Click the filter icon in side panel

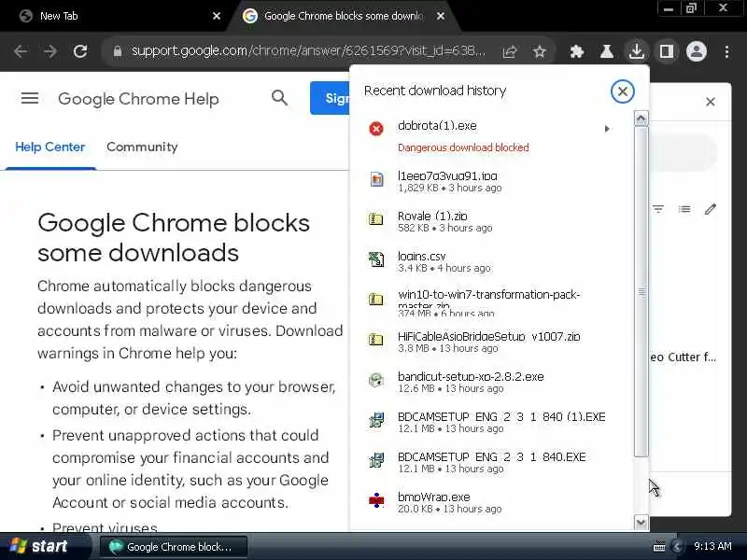658,209
